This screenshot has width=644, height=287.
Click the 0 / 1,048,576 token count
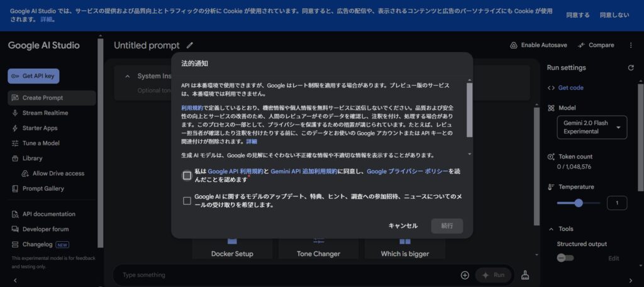574,167
